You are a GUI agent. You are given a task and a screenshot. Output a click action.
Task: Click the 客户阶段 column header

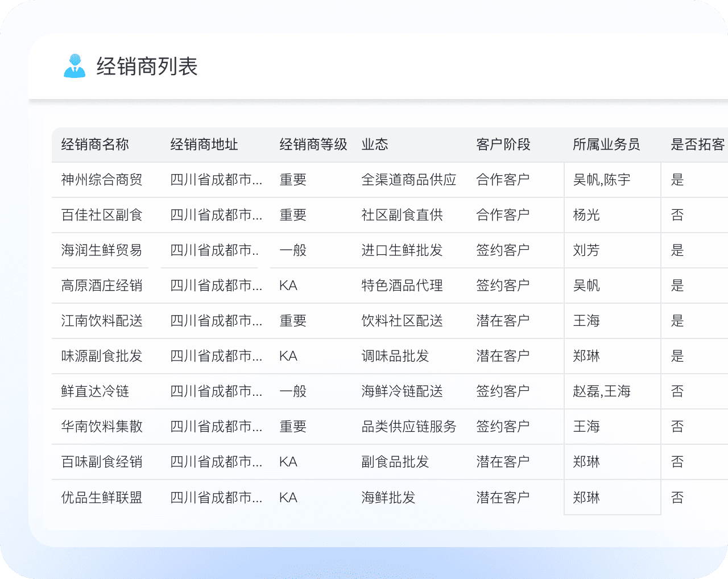[x=503, y=144]
